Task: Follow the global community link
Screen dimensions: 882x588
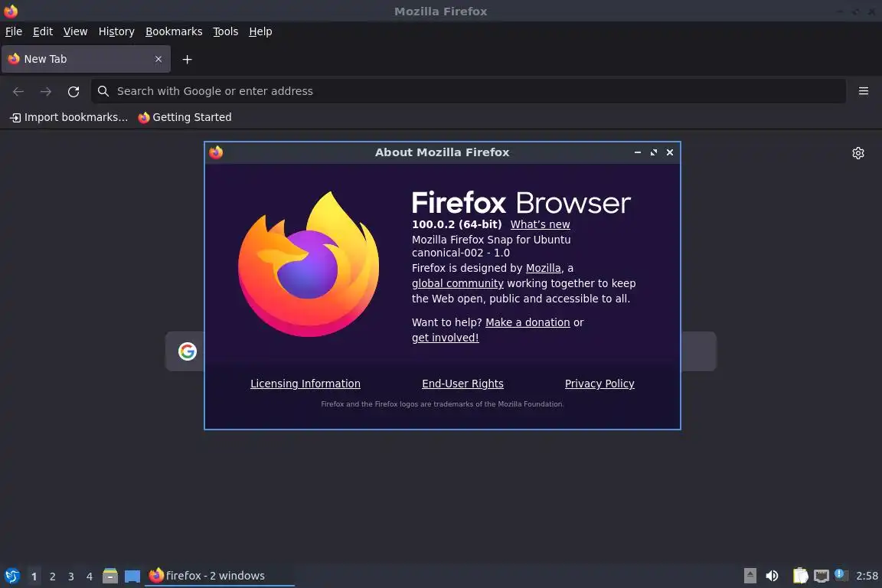Action: (x=457, y=283)
